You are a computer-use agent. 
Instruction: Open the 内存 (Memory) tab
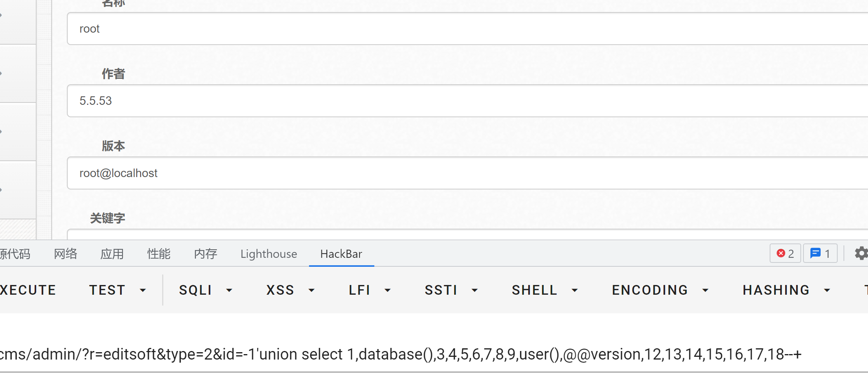click(x=206, y=254)
